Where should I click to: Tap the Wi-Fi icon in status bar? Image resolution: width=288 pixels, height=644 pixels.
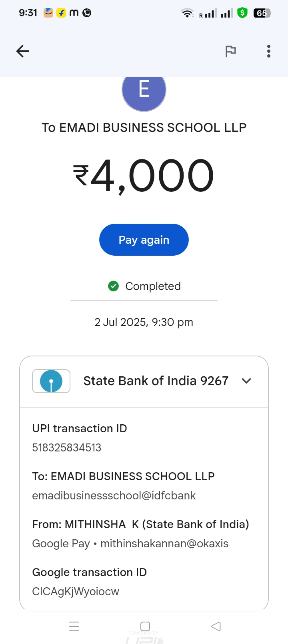tap(187, 13)
